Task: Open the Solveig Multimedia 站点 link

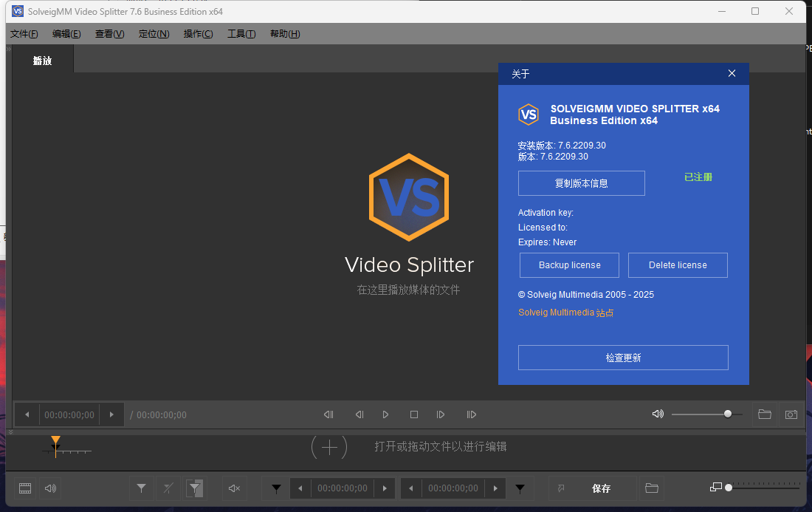Action: (565, 313)
